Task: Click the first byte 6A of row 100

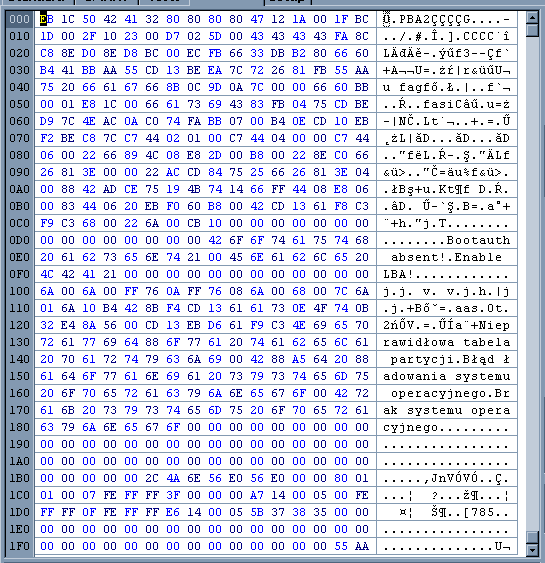Action: point(47,291)
